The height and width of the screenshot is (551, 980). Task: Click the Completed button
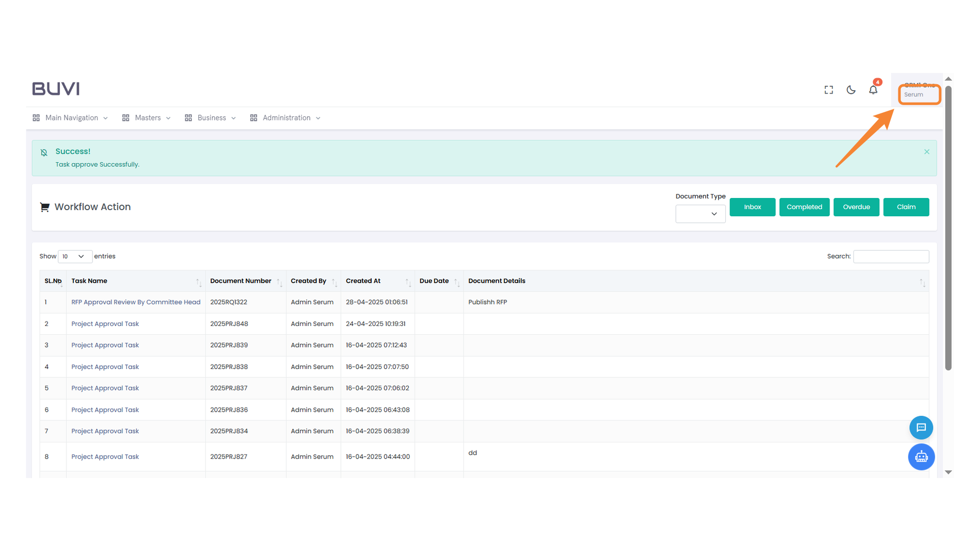pyautogui.click(x=804, y=207)
